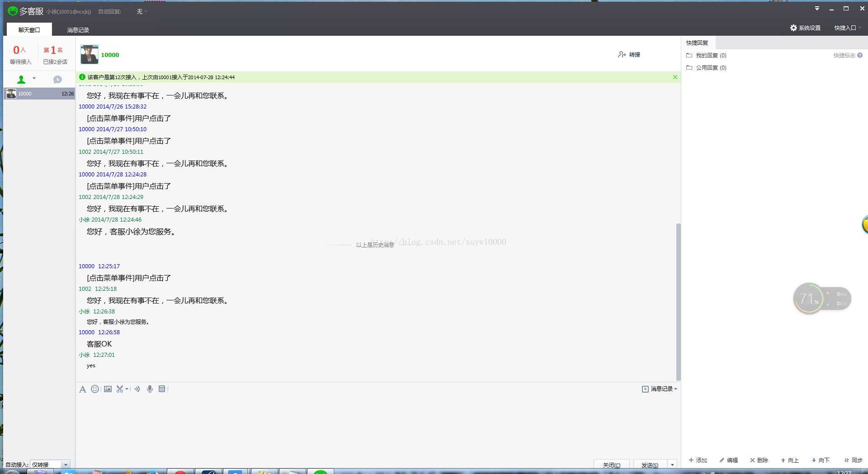
Task: Click the green online contacts icon
Action: pyautogui.click(x=21, y=80)
